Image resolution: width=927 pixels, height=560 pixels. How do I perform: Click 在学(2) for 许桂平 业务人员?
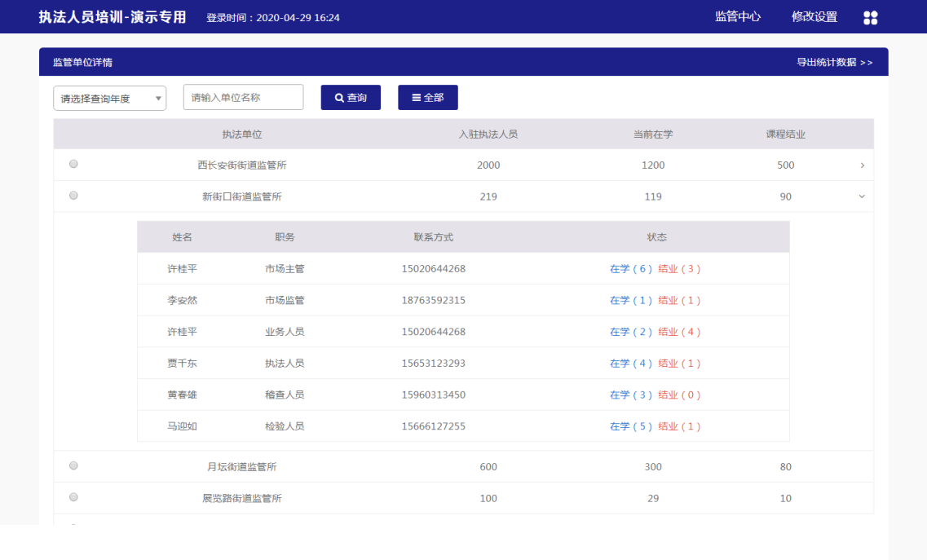631,332
